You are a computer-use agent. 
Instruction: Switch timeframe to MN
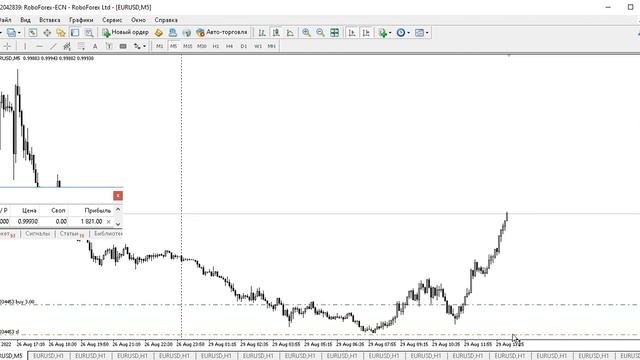point(271,46)
